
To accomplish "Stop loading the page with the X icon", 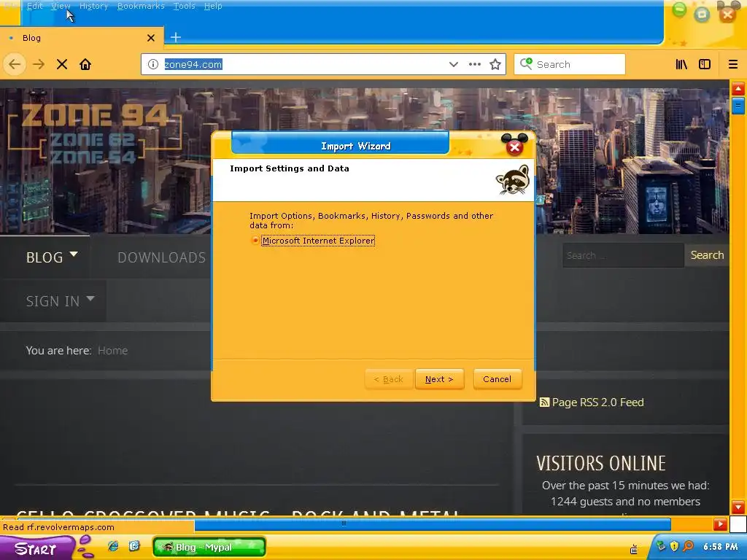I will click(62, 64).
